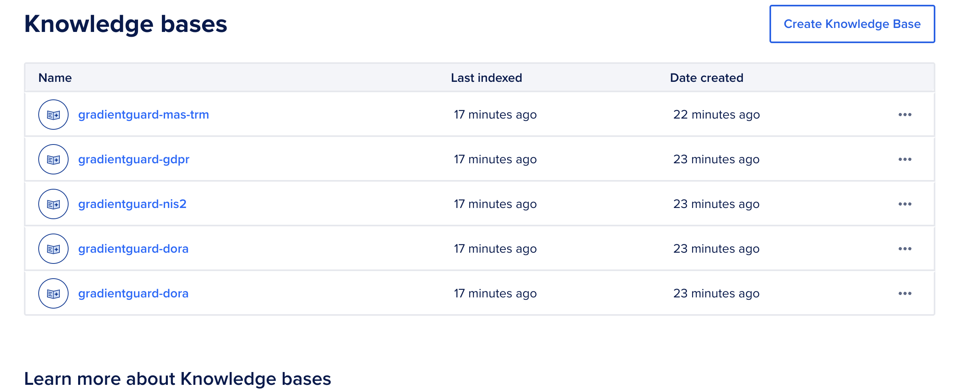Open the bottom-most gradientguard-dora link
Screen dimensions: 980x392
tap(133, 293)
